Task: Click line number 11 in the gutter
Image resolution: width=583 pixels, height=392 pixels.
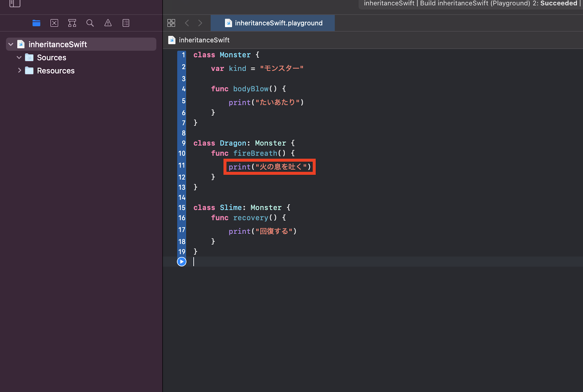Action: pos(182,165)
